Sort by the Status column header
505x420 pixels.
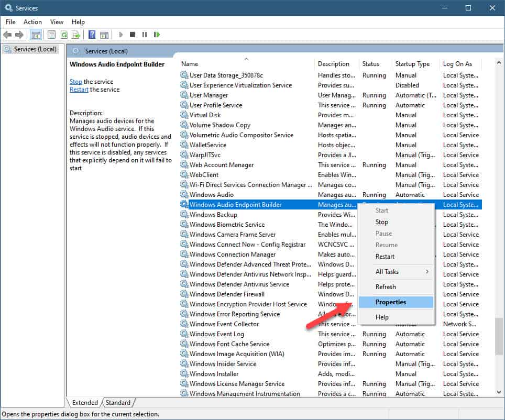point(376,64)
